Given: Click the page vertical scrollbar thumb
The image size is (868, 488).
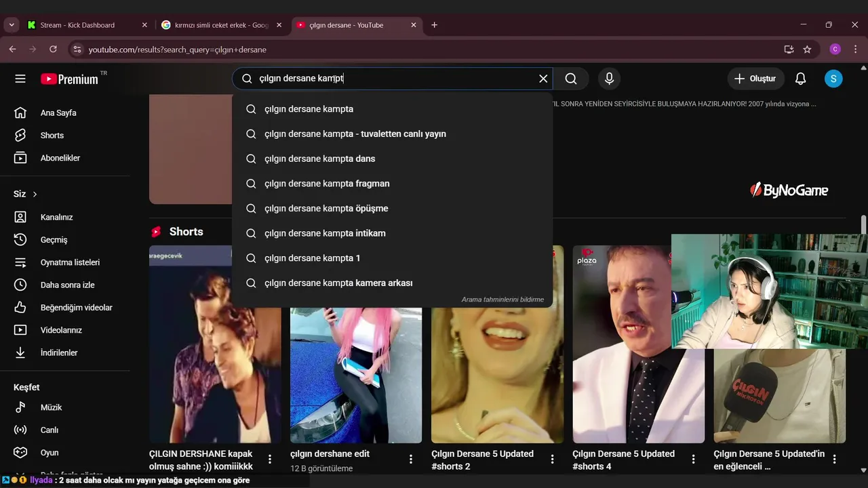Looking at the screenshot, I should (863, 224).
